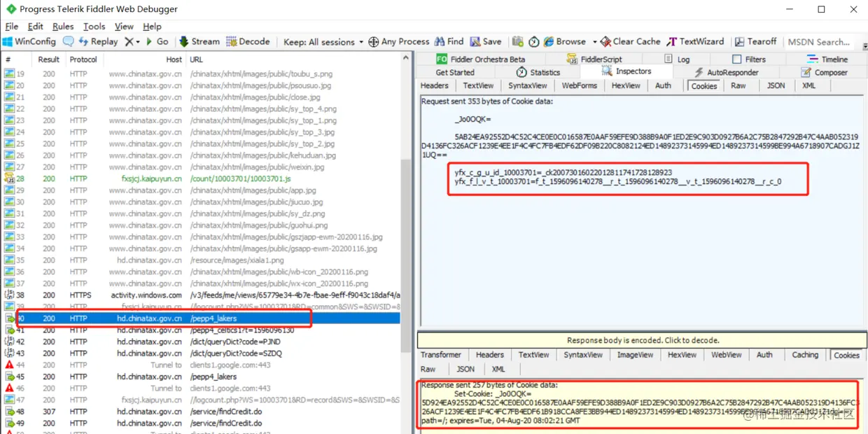Open the File menu
Image resolution: width=868 pixels, height=434 pixels.
pyautogui.click(x=12, y=27)
